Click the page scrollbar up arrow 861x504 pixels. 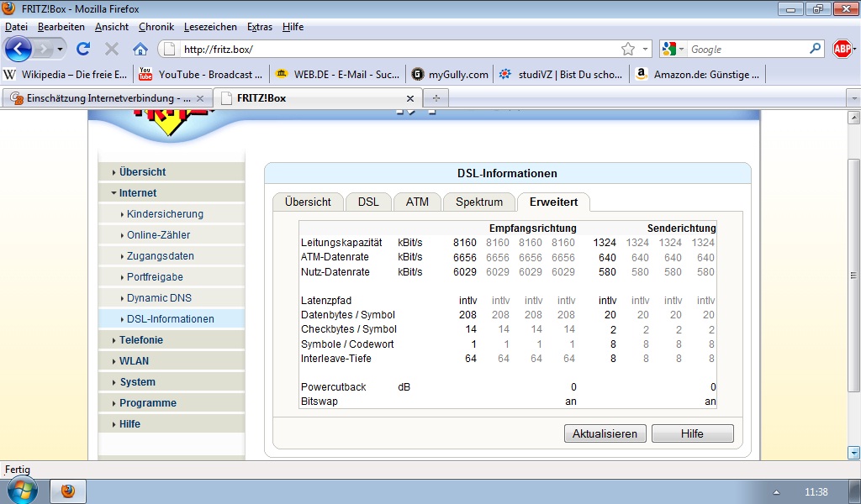[x=854, y=118]
